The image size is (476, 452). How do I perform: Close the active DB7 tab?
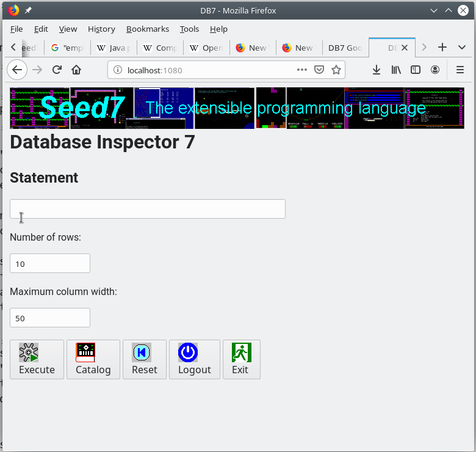405,48
